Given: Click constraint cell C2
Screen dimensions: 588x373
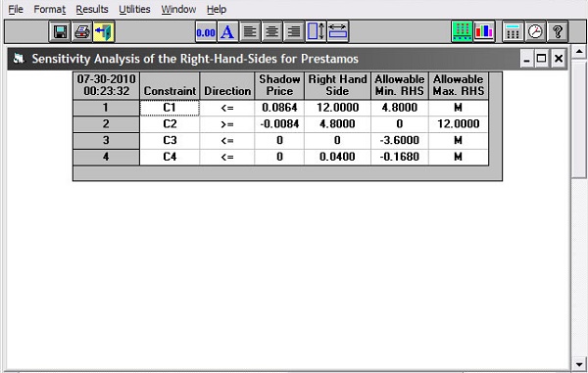Looking at the screenshot, I should pyautogui.click(x=170, y=124).
